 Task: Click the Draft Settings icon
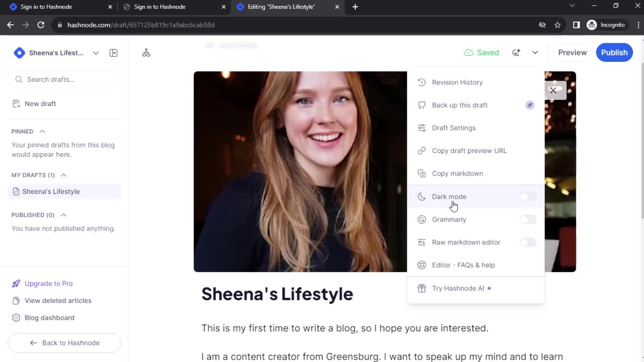pyautogui.click(x=422, y=128)
